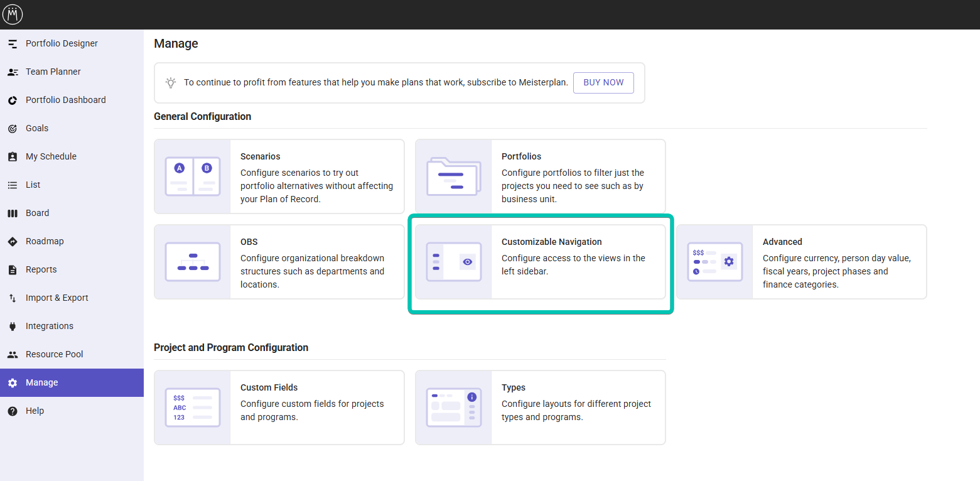980x481 pixels.
Task: Click the Meisterplan logo in top bar
Action: (x=13, y=14)
